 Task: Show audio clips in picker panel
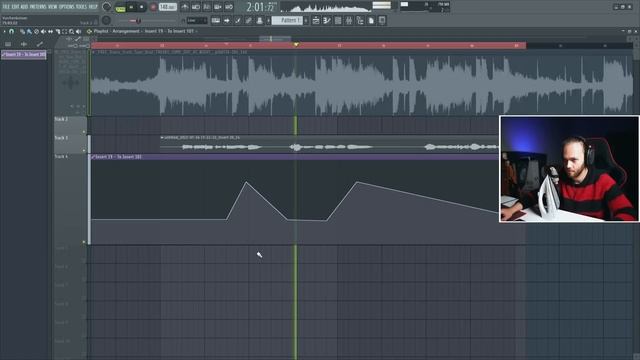pos(24,44)
